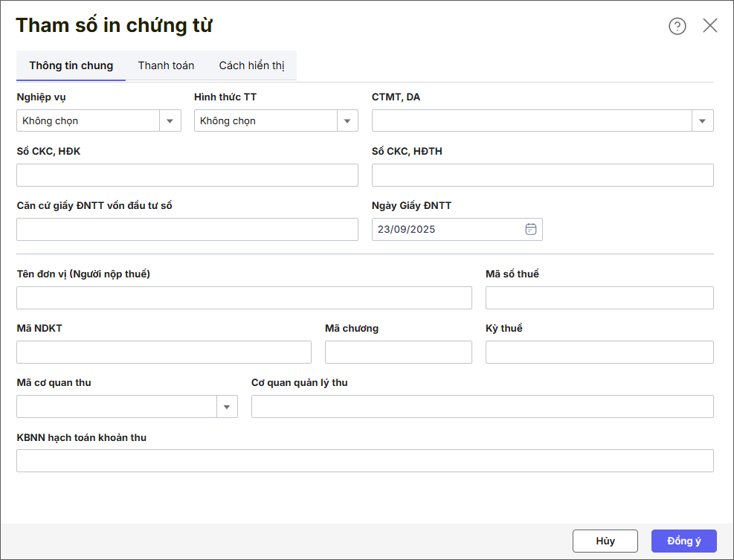Open calendar picker for Ngày Giấy ĐNTT
This screenshot has width=734, height=560.
coord(531,229)
